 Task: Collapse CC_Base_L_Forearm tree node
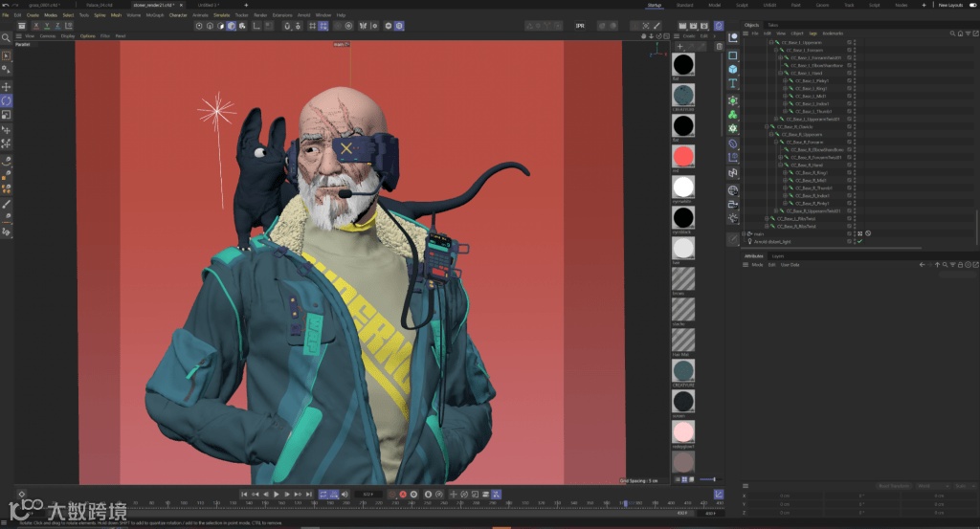click(x=776, y=50)
